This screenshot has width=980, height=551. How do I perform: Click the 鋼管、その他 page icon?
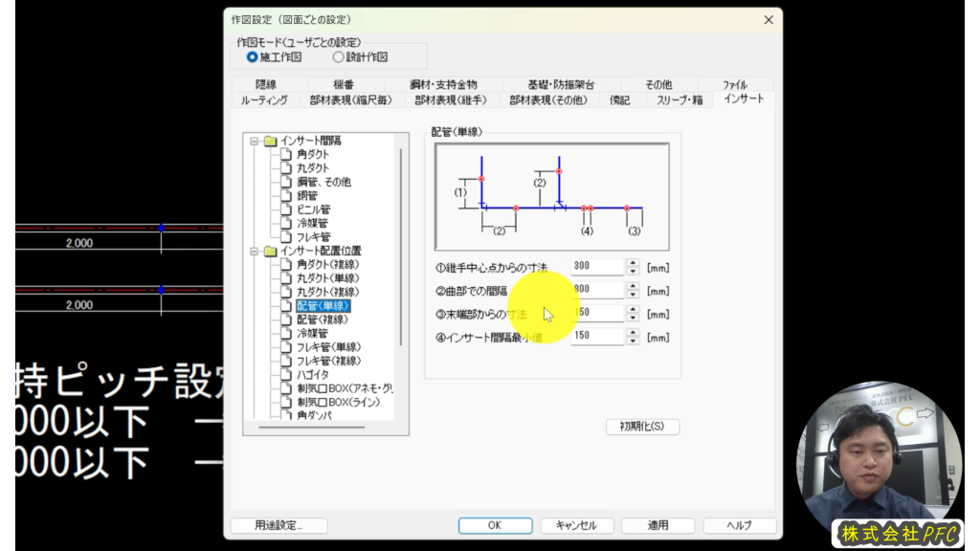click(x=287, y=182)
